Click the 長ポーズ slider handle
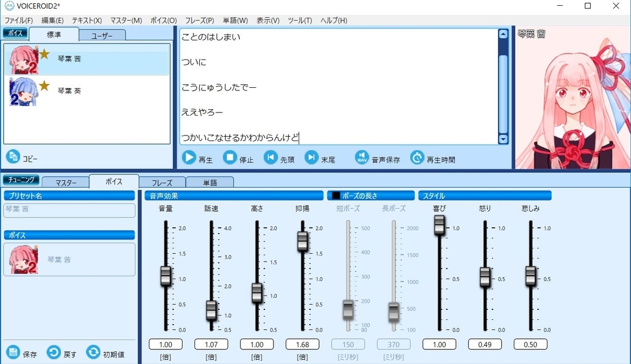Image resolution: width=631 pixels, height=364 pixels. [394, 311]
